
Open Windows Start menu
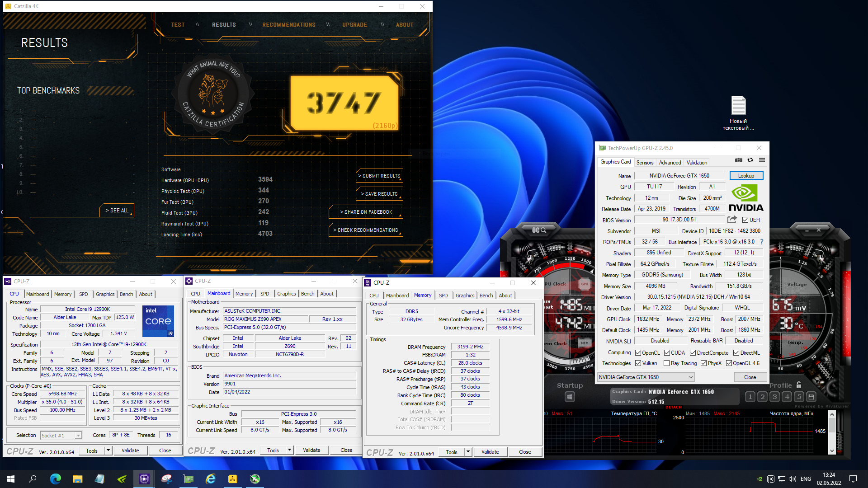click(11, 479)
